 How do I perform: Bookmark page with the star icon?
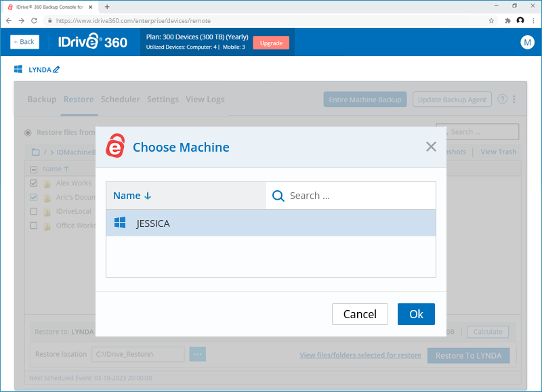pyautogui.click(x=491, y=21)
